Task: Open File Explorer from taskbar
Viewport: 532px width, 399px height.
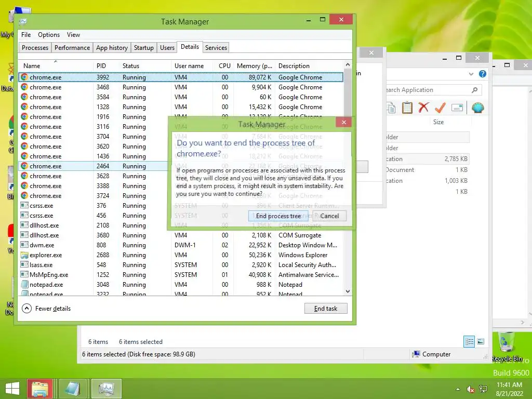Action: 40,389
